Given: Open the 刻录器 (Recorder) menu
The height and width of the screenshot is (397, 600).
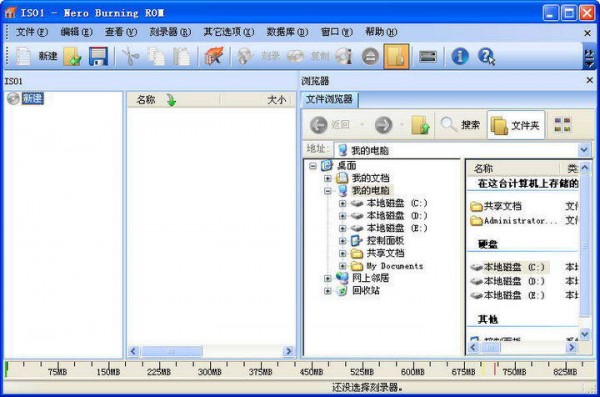Looking at the screenshot, I should click(x=170, y=32).
